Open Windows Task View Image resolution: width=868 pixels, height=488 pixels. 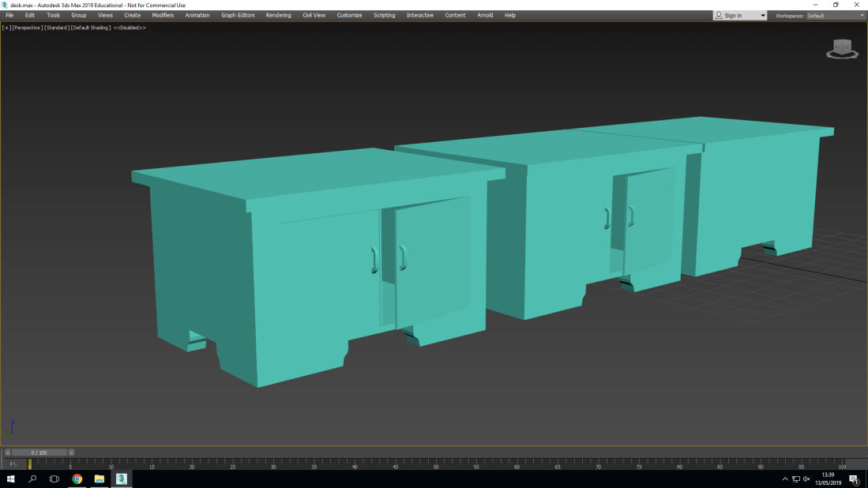pos(54,479)
